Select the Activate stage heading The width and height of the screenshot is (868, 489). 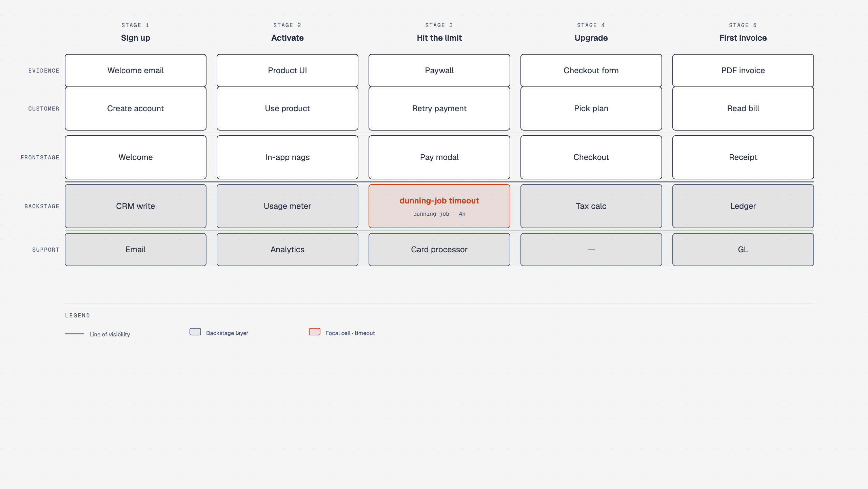click(x=288, y=38)
